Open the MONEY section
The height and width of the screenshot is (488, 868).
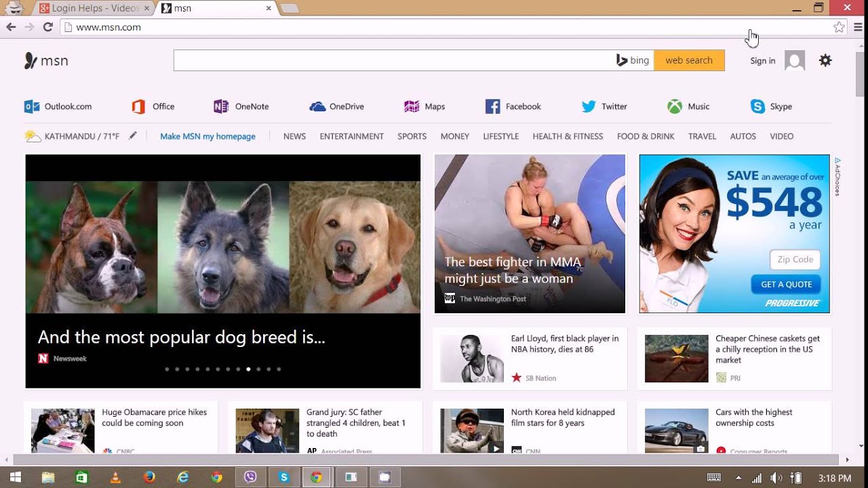455,136
